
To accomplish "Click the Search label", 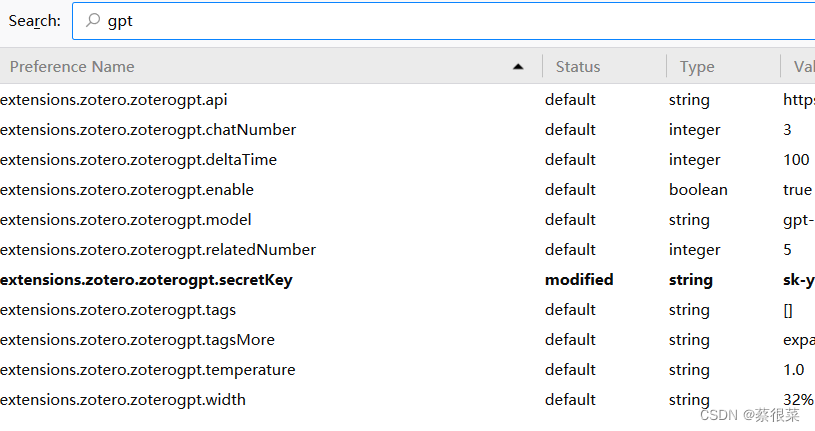I will [35, 21].
